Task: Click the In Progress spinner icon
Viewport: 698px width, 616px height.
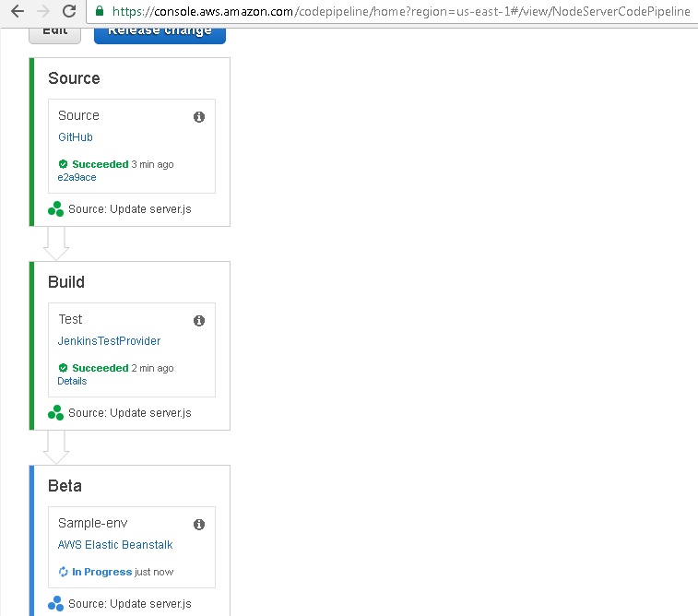Action: [64, 572]
